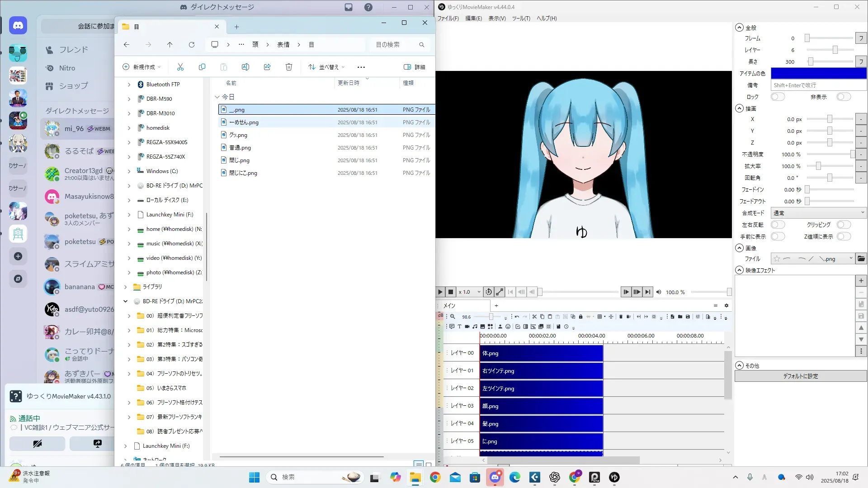Click the blue アイテムの色 swatch
This screenshot has height=488, width=868.
click(818, 73)
